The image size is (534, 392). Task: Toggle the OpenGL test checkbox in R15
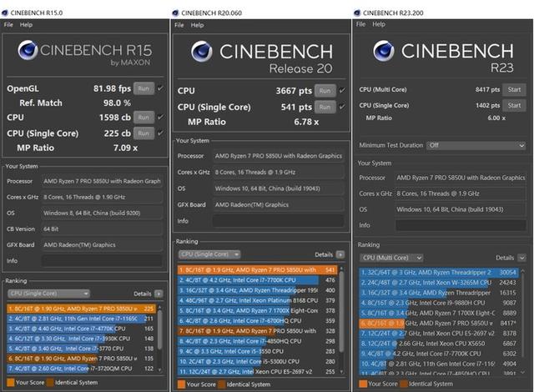point(160,88)
